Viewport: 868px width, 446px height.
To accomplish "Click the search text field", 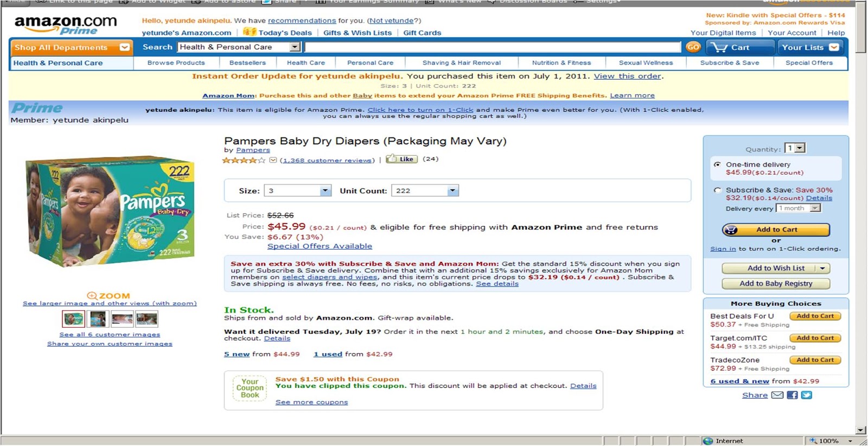I will pyautogui.click(x=492, y=47).
